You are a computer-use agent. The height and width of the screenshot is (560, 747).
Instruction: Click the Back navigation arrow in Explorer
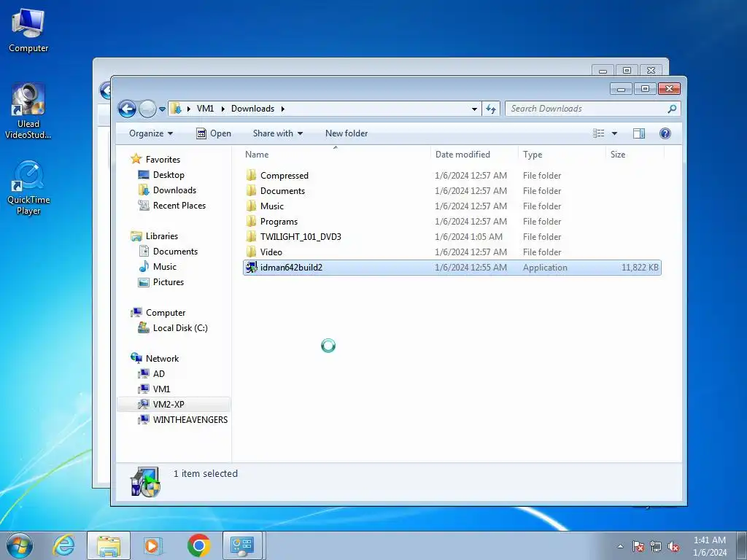(x=127, y=109)
